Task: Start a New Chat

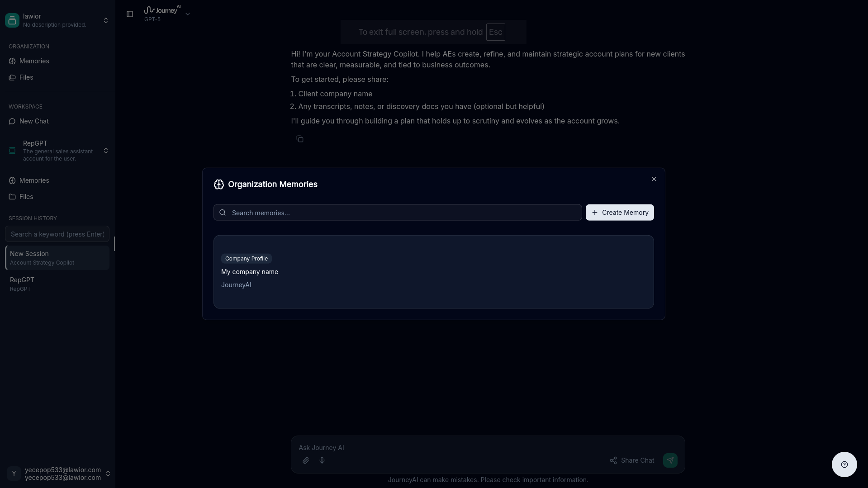Action: click(x=34, y=121)
